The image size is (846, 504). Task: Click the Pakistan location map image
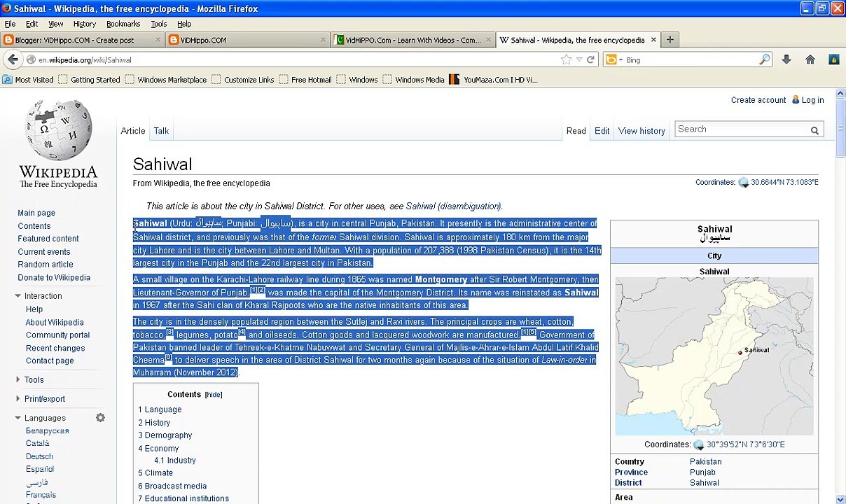(x=714, y=356)
